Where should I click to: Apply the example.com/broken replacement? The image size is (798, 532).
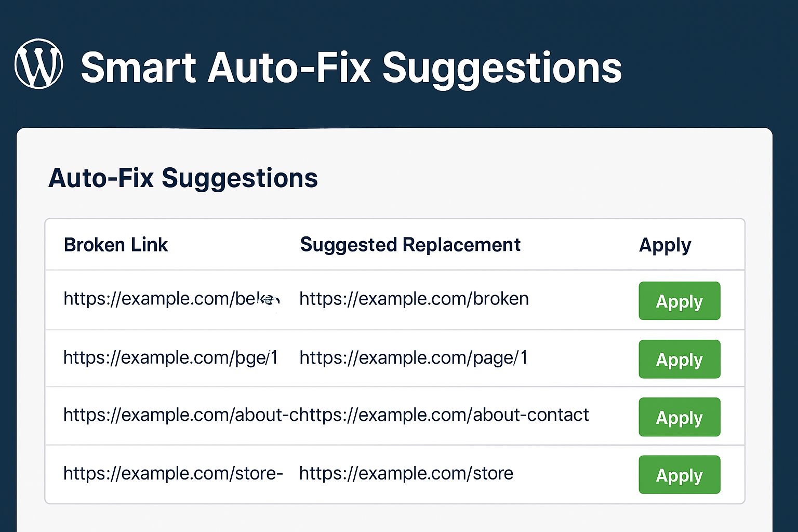pyautogui.click(x=679, y=301)
